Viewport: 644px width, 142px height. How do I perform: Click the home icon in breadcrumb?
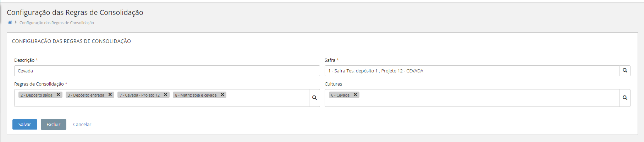(10, 22)
